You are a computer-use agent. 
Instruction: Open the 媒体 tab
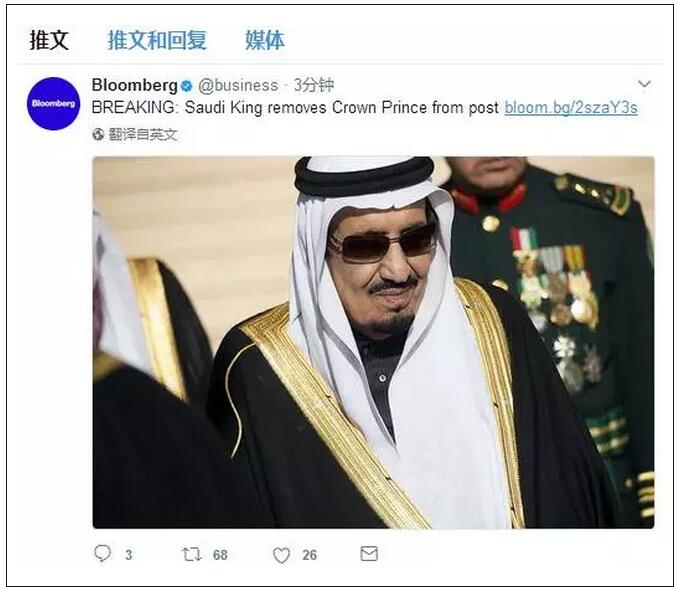click(265, 41)
